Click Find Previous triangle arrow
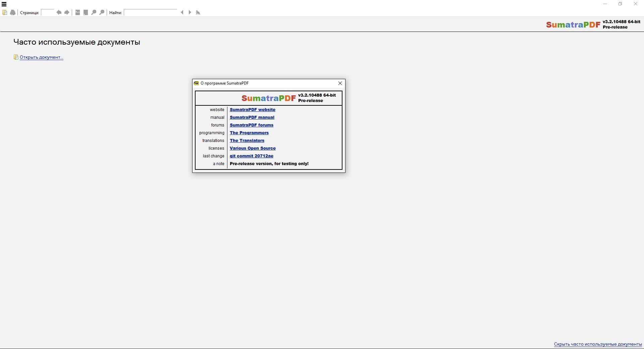Image resolution: width=644 pixels, height=349 pixels. click(x=182, y=12)
